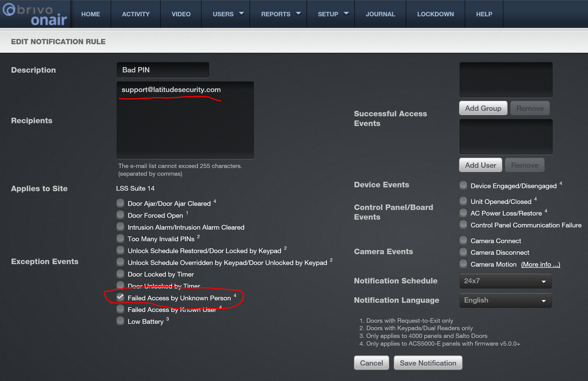
Task: Click the Brivo Onair logo
Action: point(35,14)
